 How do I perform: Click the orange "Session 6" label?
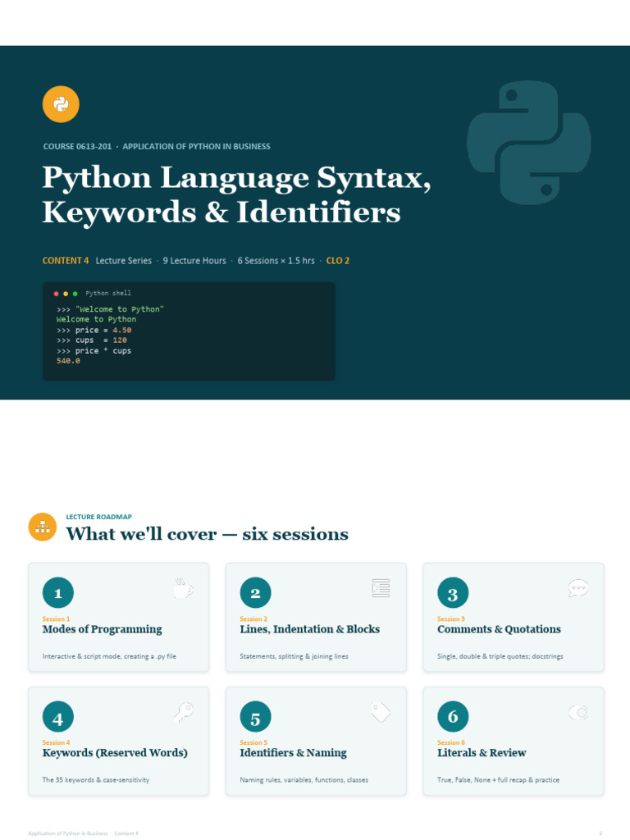tap(451, 742)
